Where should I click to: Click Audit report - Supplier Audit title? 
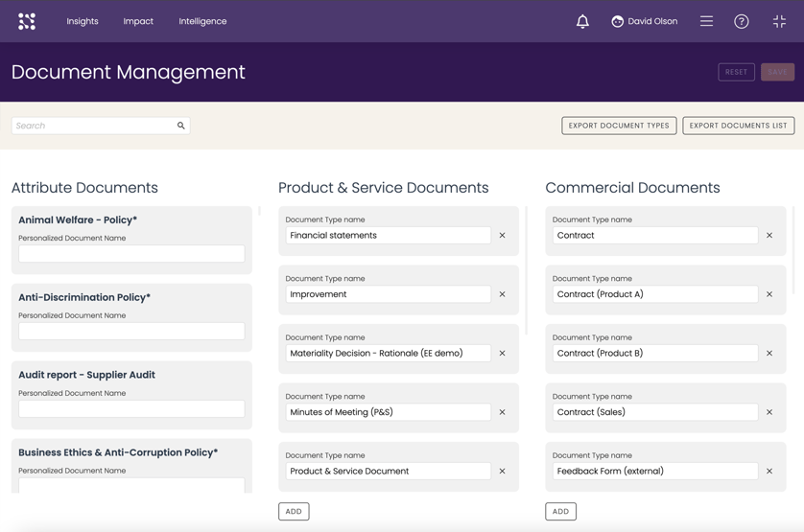[86, 375]
